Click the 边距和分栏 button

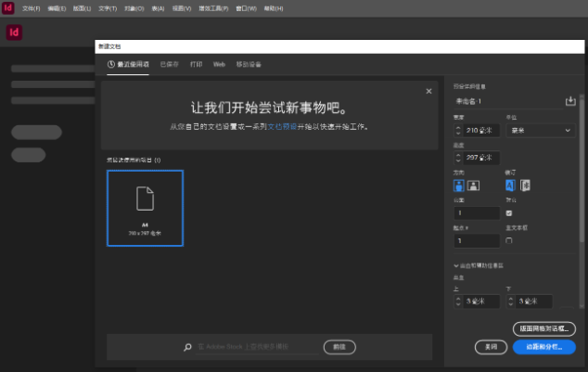pos(543,347)
